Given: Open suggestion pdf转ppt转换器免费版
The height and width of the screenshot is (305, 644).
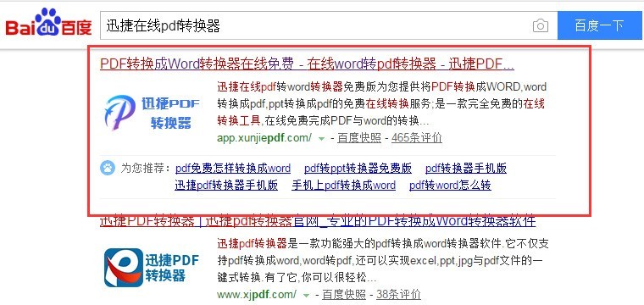Looking at the screenshot, I should click(x=358, y=169).
